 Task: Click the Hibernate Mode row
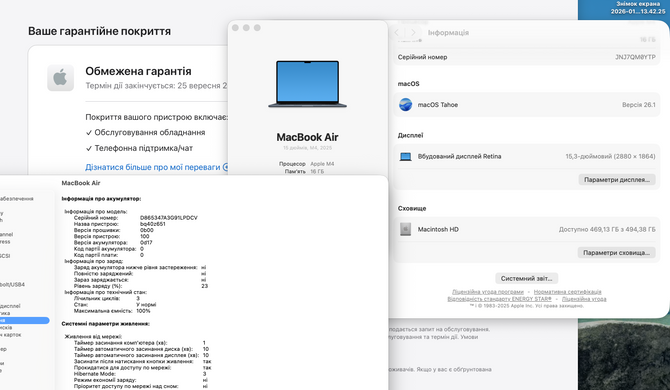point(140,374)
